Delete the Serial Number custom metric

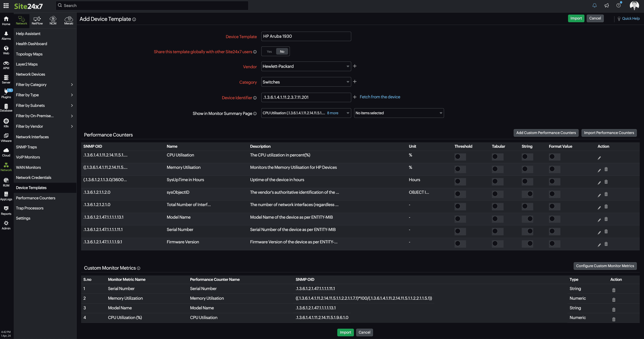[613, 290]
